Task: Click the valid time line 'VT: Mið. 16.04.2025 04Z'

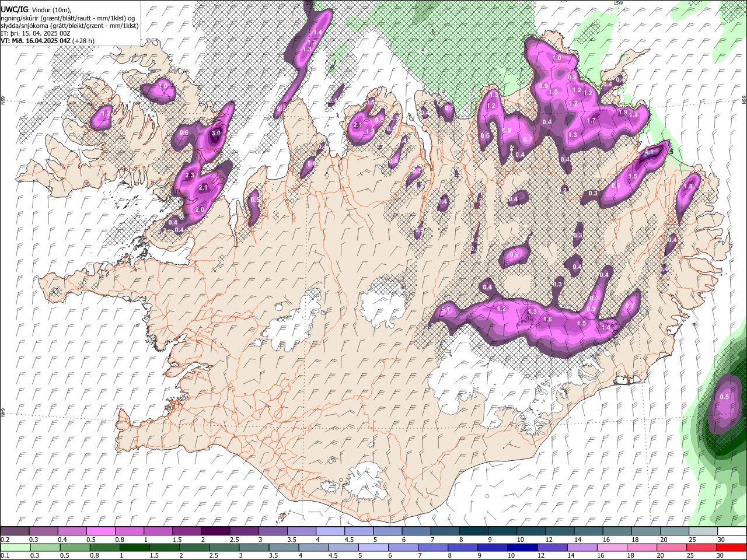Action: click(x=36, y=41)
